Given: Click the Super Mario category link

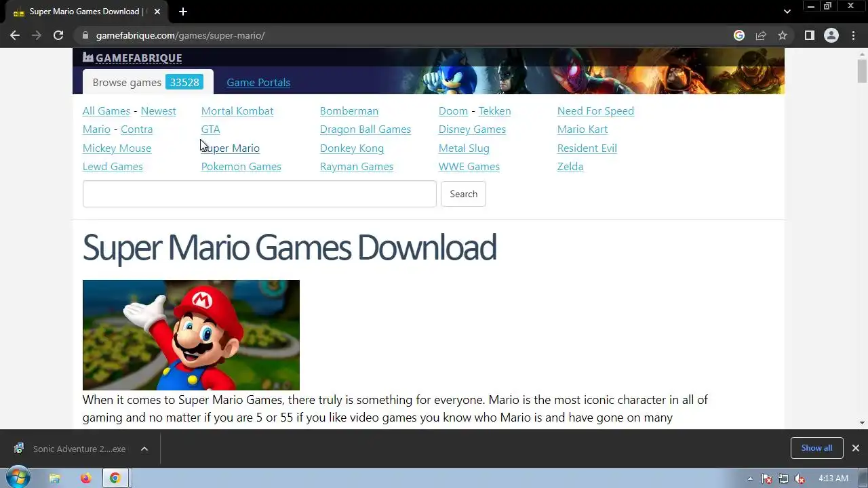Looking at the screenshot, I should [x=231, y=148].
